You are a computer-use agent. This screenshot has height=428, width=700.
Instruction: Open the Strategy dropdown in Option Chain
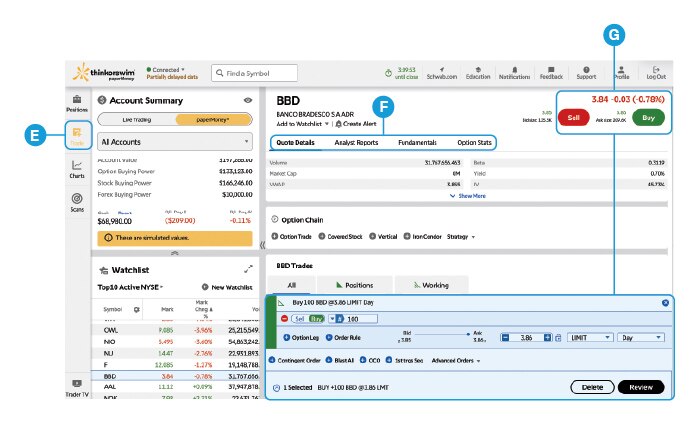tap(460, 237)
